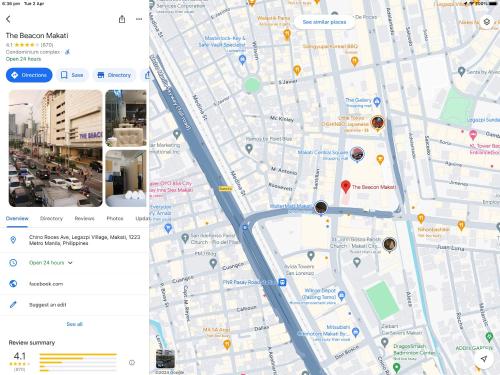Tap the share icon at panel top

pos(122,19)
